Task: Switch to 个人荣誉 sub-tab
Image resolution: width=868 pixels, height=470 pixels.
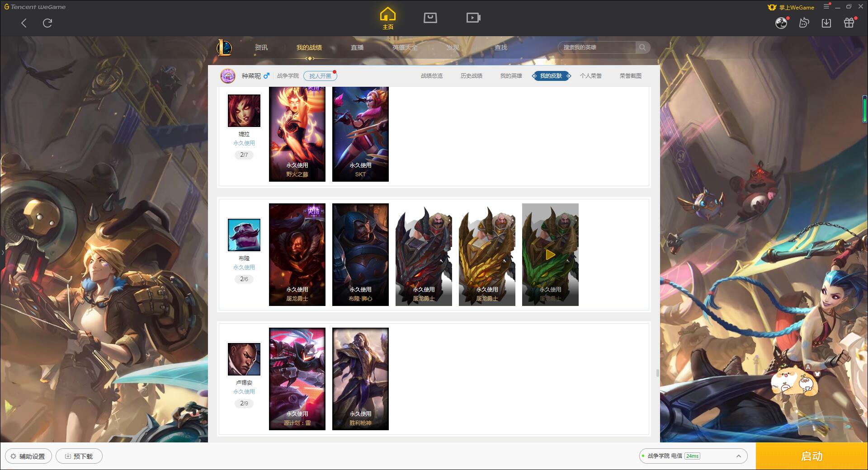Action: coord(591,76)
